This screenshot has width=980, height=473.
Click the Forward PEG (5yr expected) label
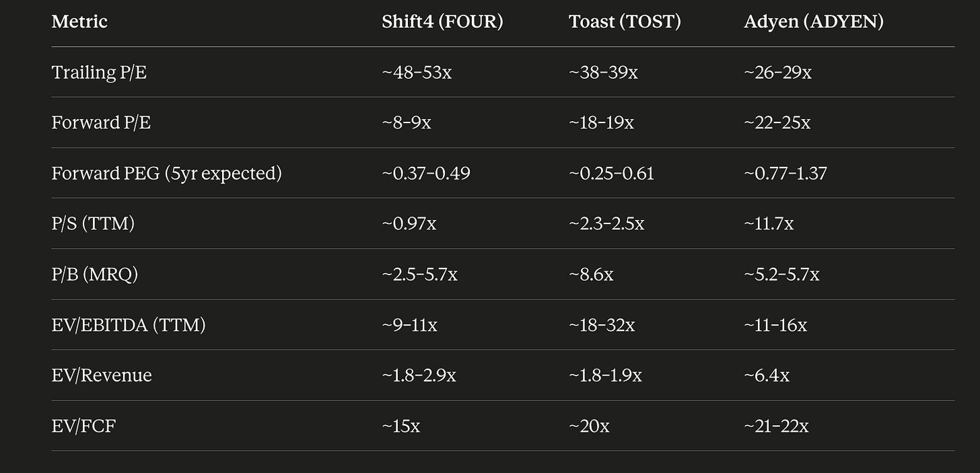pos(166,174)
